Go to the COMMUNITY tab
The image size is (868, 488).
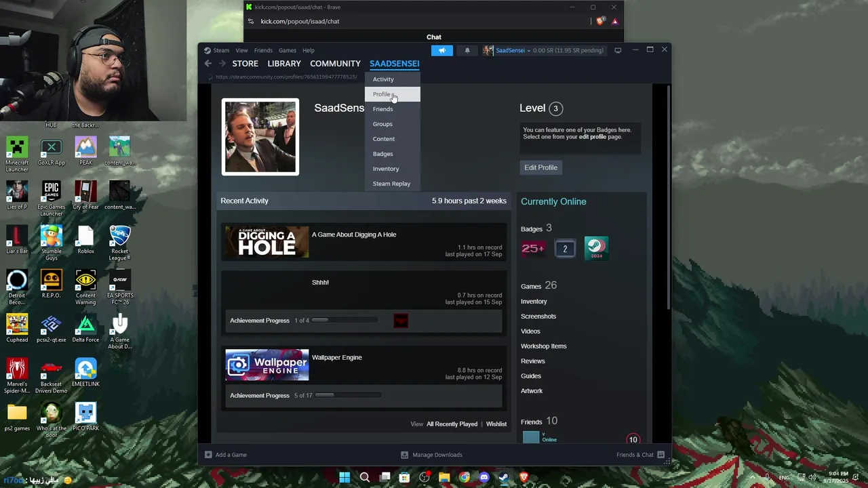(x=335, y=64)
